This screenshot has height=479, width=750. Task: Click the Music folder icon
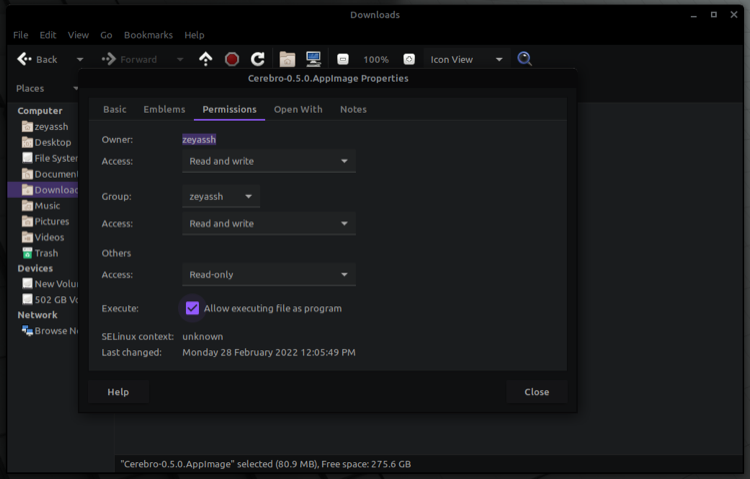point(27,205)
